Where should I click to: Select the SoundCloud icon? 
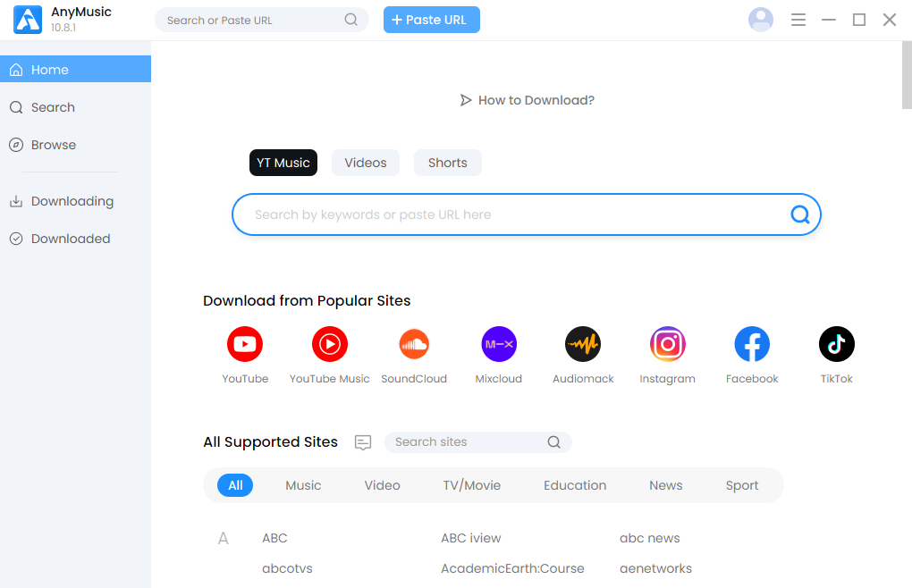coord(414,344)
